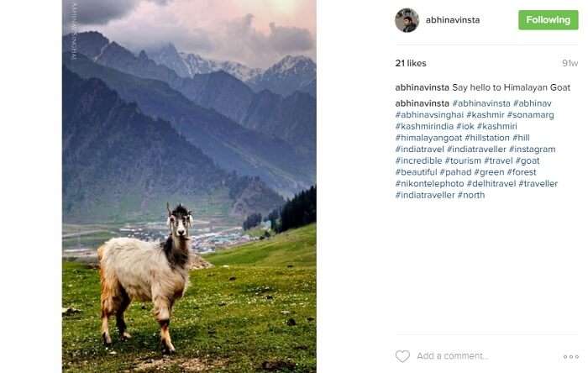Open abhinavinsta username in post header
Screen dimensions: 588x373
[x=453, y=20]
